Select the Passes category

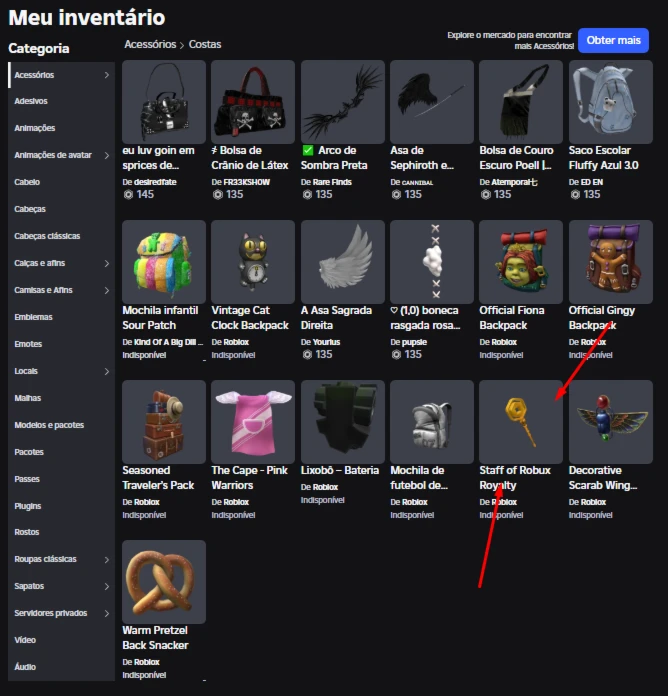(x=61, y=479)
